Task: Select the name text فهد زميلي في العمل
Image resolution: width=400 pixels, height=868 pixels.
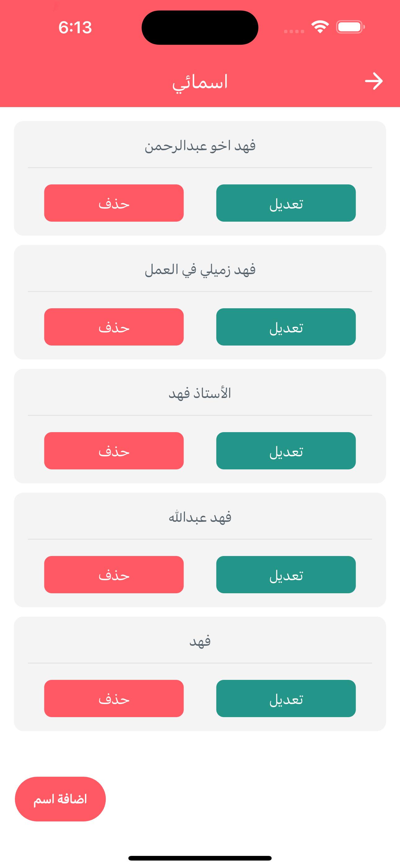Action: [200, 270]
